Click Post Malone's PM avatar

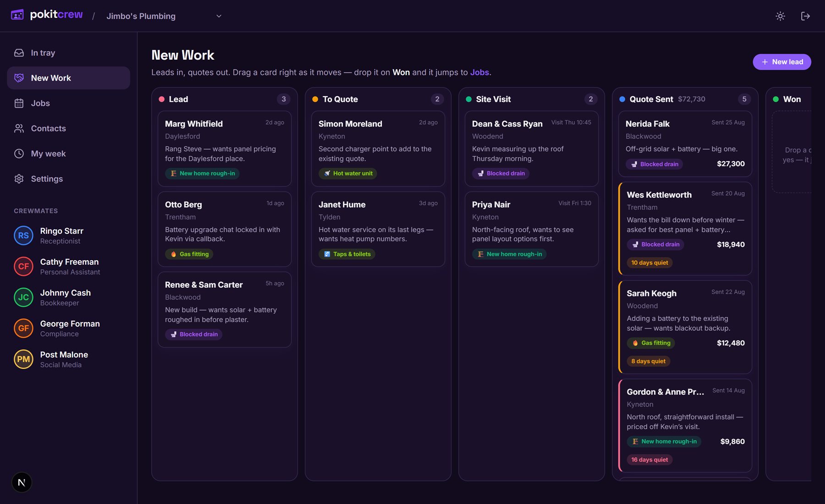[x=23, y=359]
